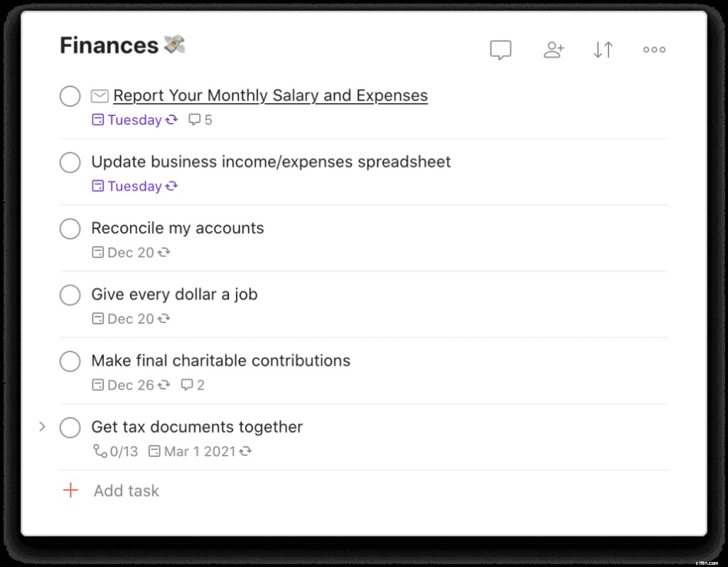
Task: Expand subtasks of Get tax documents together
Action: (x=43, y=427)
